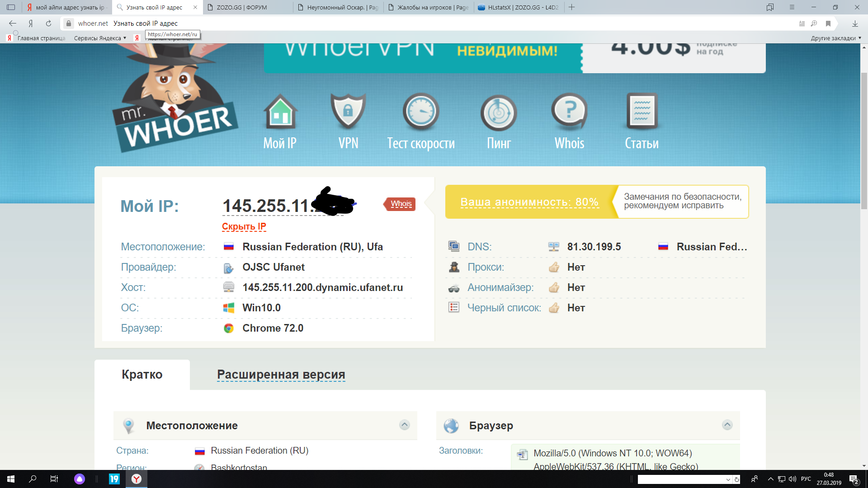Viewport: 868px width, 488px height.
Task: Open new browser tab with plus button
Action: pyautogui.click(x=571, y=7)
